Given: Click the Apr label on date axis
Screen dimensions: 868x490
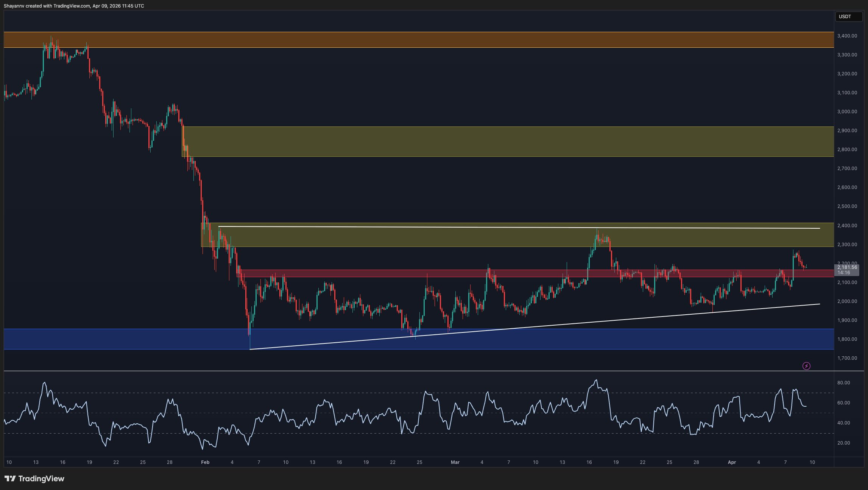Looking at the screenshot, I should pyautogui.click(x=732, y=462).
